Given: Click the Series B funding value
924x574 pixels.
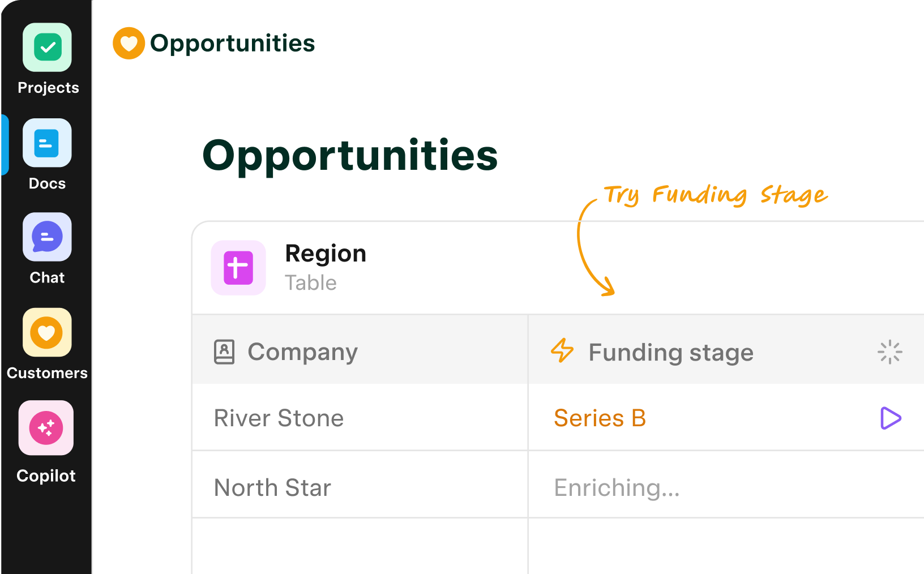Looking at the screenshot, I should pyautogui.click(x=600, y=418).
